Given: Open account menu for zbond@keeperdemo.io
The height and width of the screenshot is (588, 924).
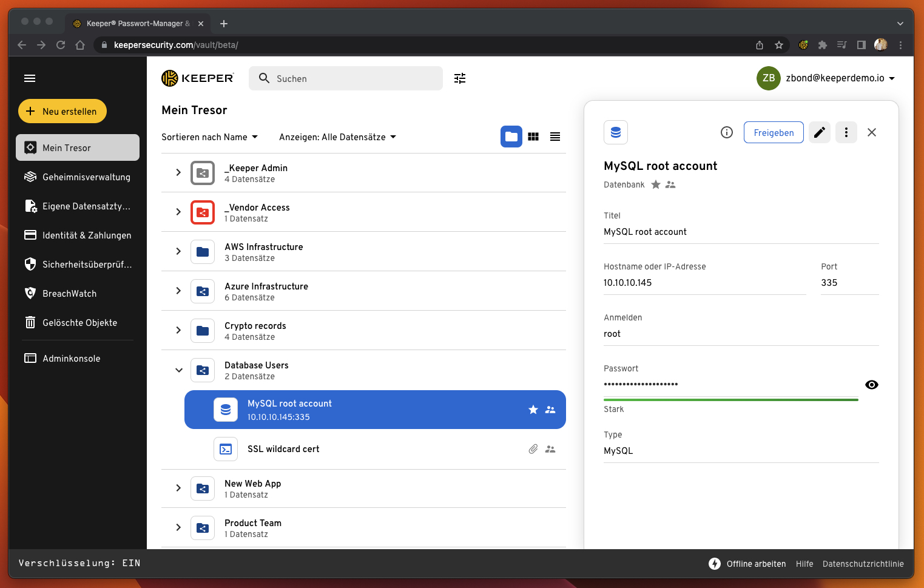Looking at the screenshot, I should pos(840,78).
